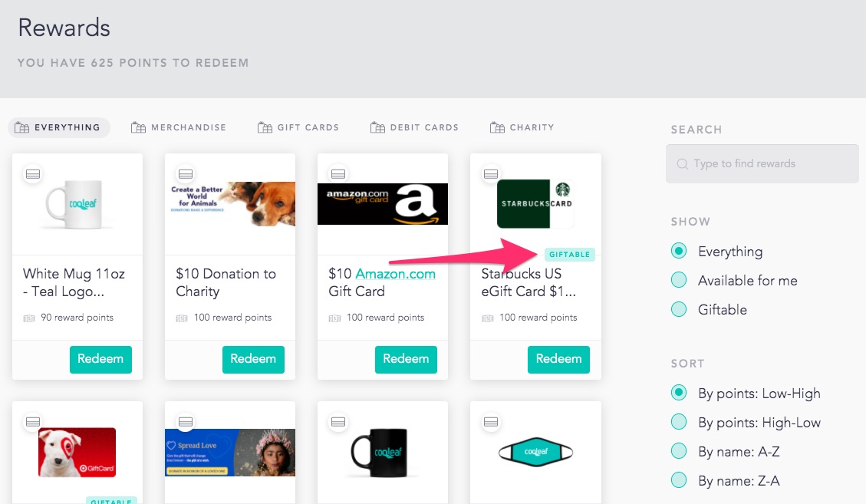Sort by points: High-Low
Screen dimensions: 866x504
pyautogui.click(x=679, y=422)
